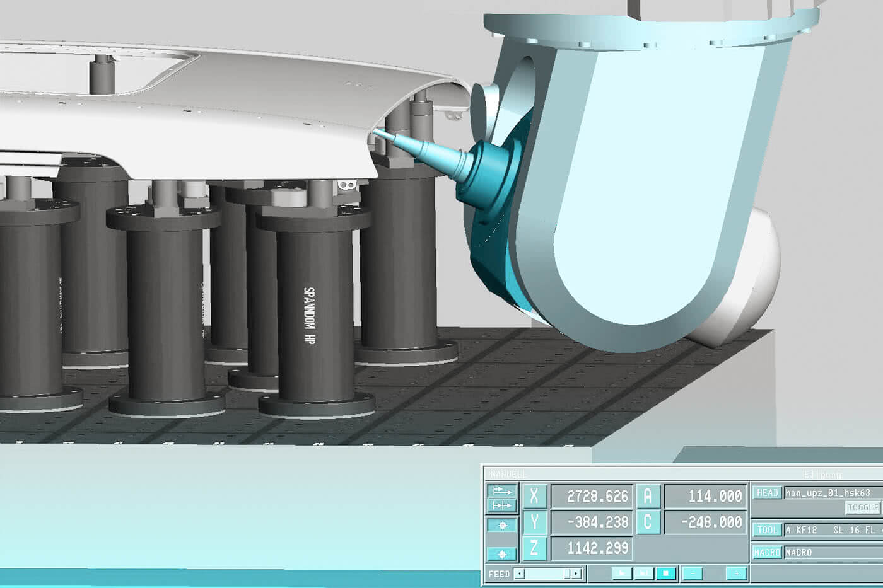The width and height of the screenshot is (883, 588).
Task: Click the step-forward simulation button
Action: pyautogui.click(x=643, y=574)
